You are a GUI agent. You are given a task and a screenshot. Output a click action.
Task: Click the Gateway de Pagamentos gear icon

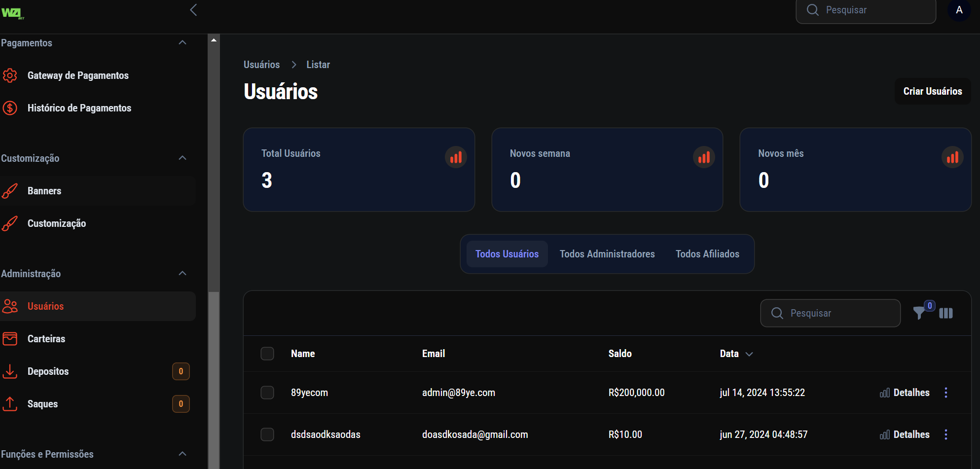tap(10, 75)
